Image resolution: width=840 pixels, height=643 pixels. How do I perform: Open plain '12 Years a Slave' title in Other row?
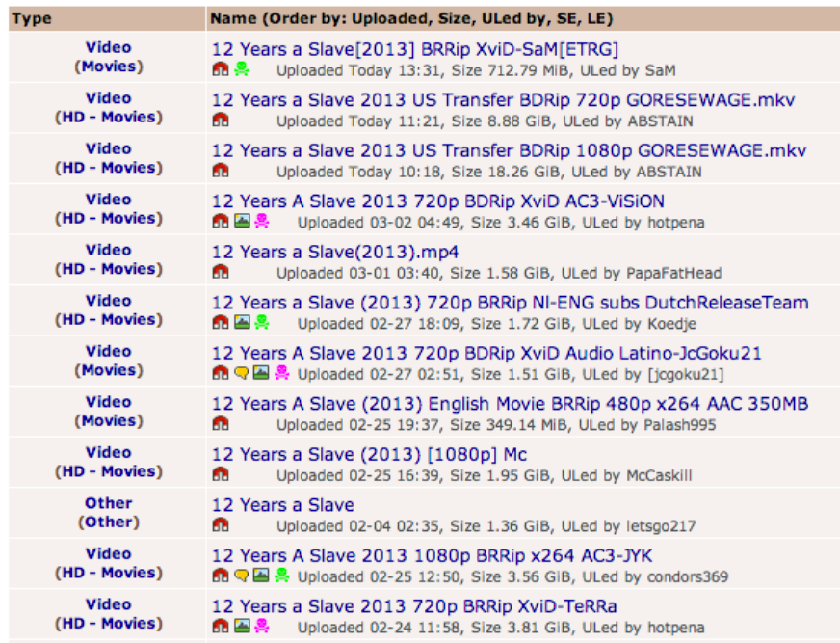pos(283,505)
